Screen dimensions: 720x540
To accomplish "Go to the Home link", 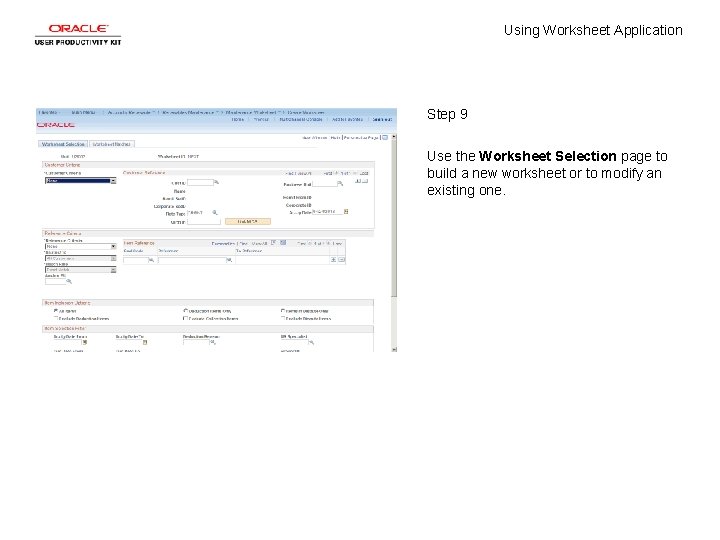I will click(238, 119).
